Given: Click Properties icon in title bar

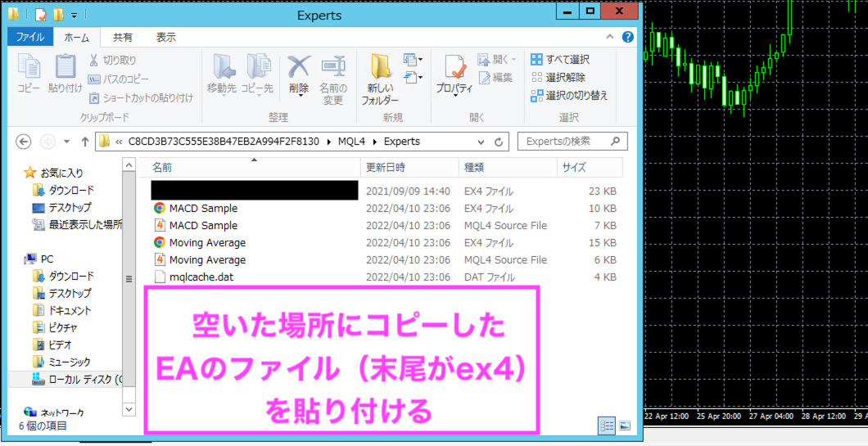Looking at the screenshot, I should point(40,15).
